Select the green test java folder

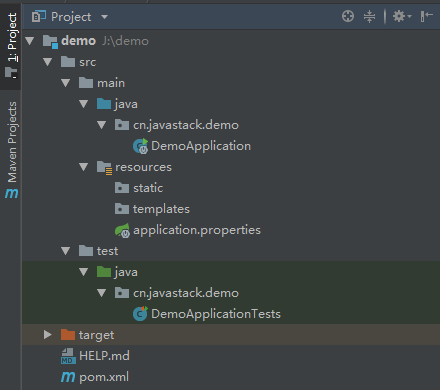click(x=117, y=272)
